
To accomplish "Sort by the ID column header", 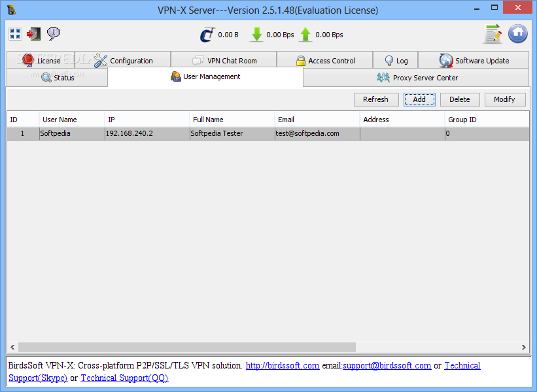I will pyautogui.click(x=23, y=120).
